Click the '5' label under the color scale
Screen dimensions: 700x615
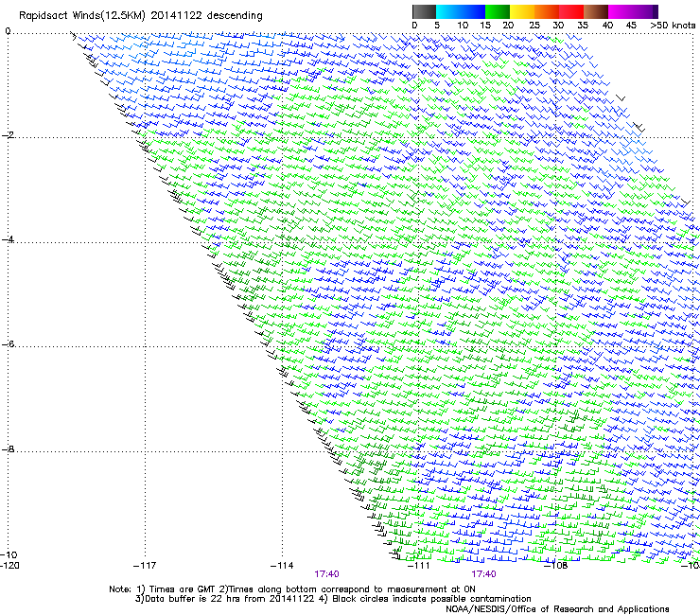click(437, 26)
